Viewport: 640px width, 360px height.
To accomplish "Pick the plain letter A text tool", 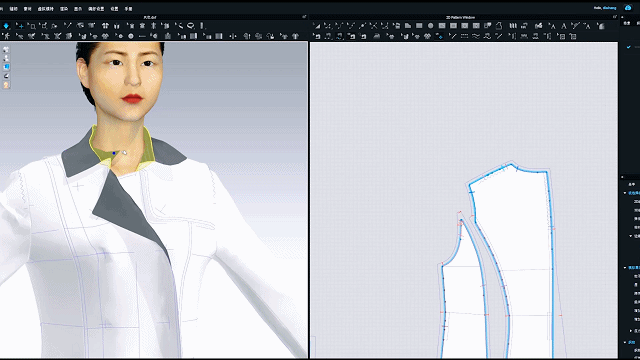I will tap(564, 26).
